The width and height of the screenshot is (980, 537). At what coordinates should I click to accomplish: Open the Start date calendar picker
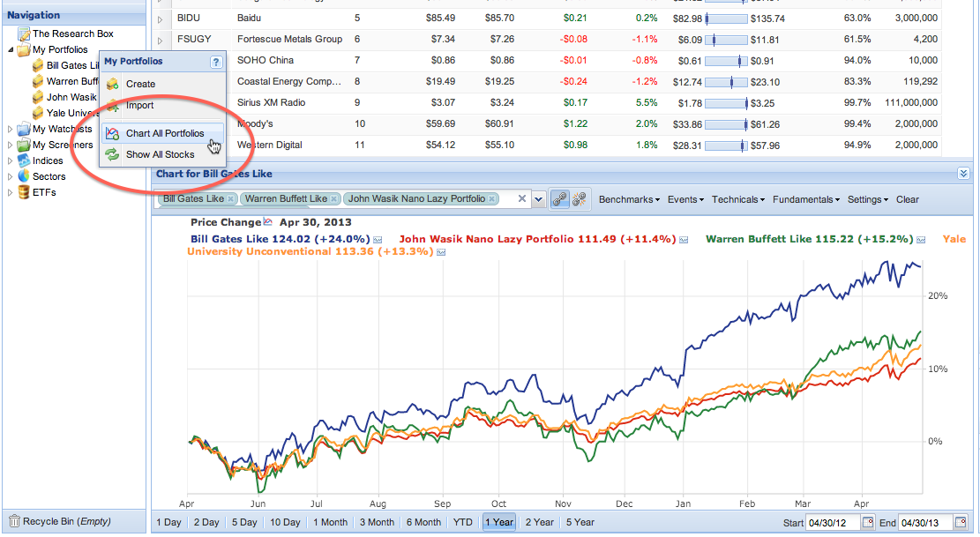pyautogui.click(x=867, y=522)
